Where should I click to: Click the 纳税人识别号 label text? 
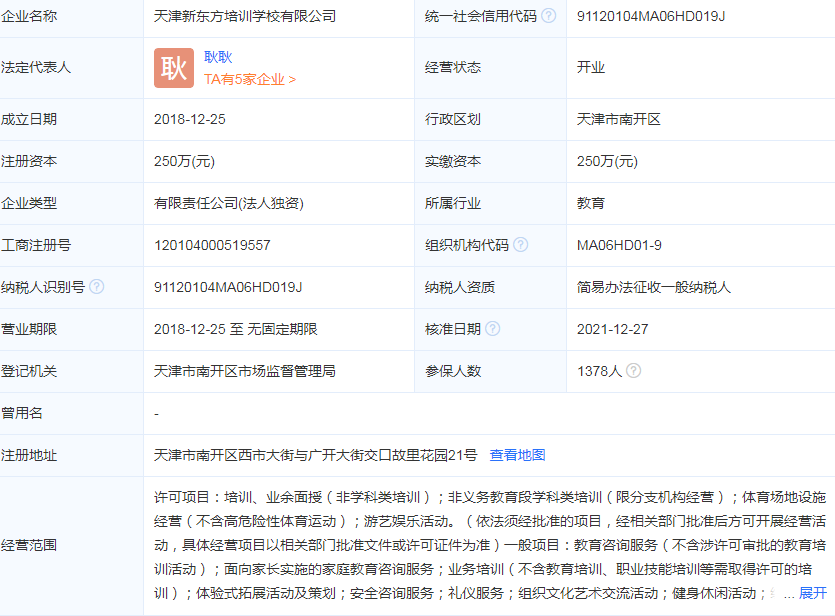(43, 288)
